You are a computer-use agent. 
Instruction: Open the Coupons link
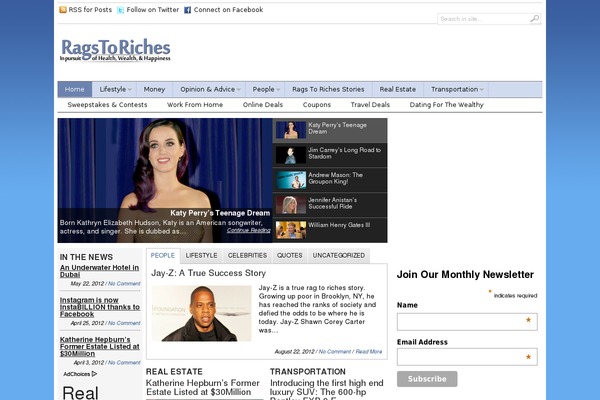tap(317, 104)
